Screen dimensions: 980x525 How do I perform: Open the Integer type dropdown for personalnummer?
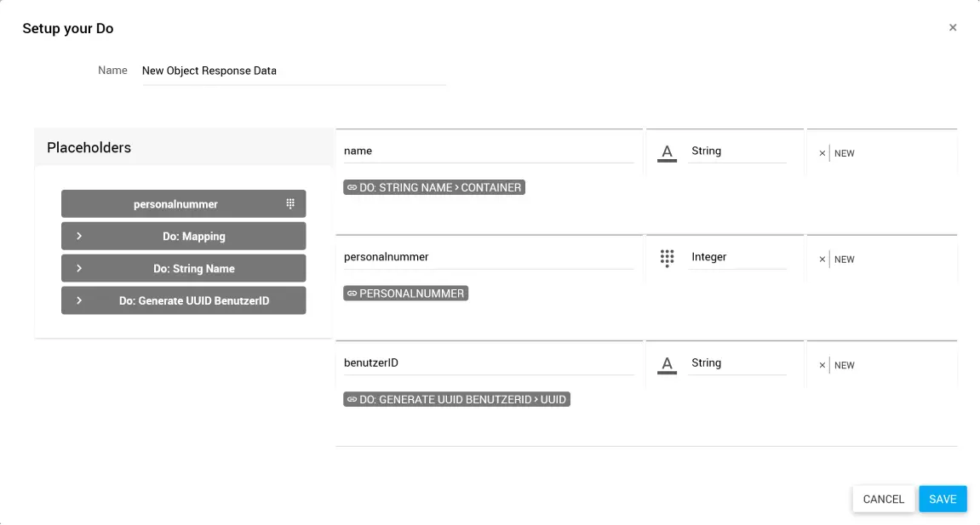[x=736, y=257]
